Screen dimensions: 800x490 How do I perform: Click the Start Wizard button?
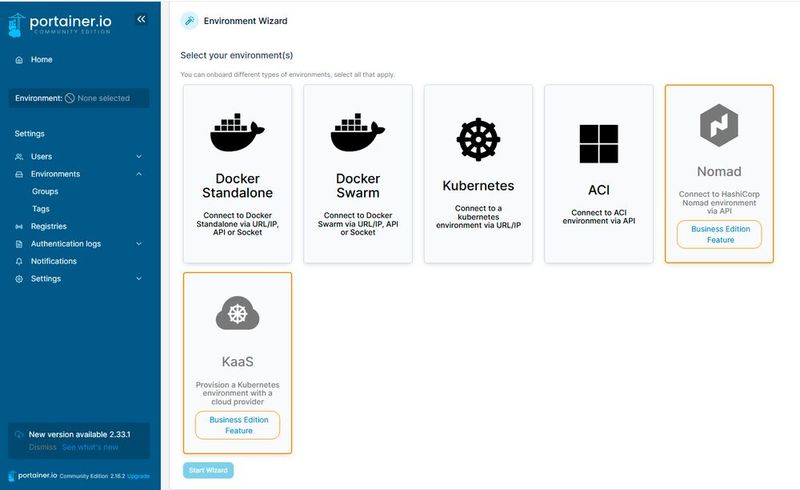point(208,470)
